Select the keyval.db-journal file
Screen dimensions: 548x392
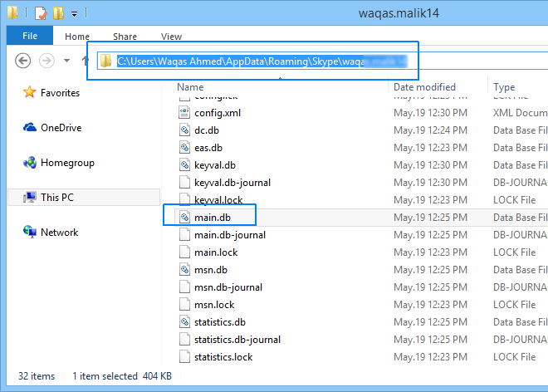[x=232, y=183]
